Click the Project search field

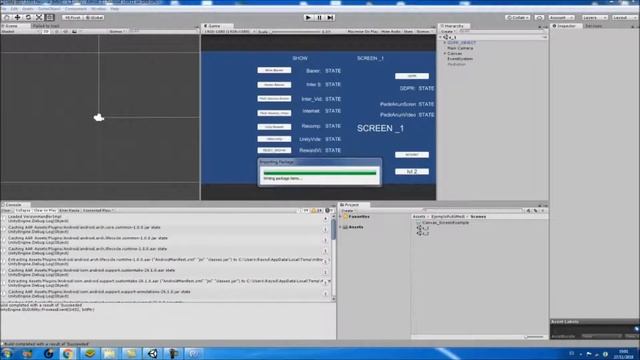pyautogui.click(x=473, y=211)
